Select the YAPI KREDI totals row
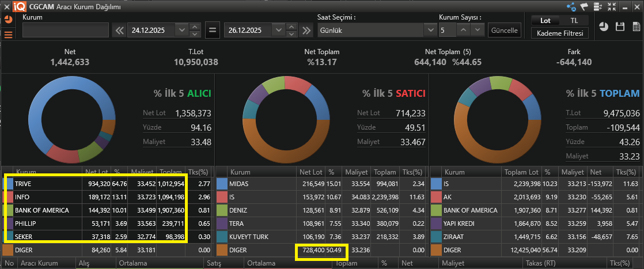This screenshot has width=644, height=269. (536, 223)
